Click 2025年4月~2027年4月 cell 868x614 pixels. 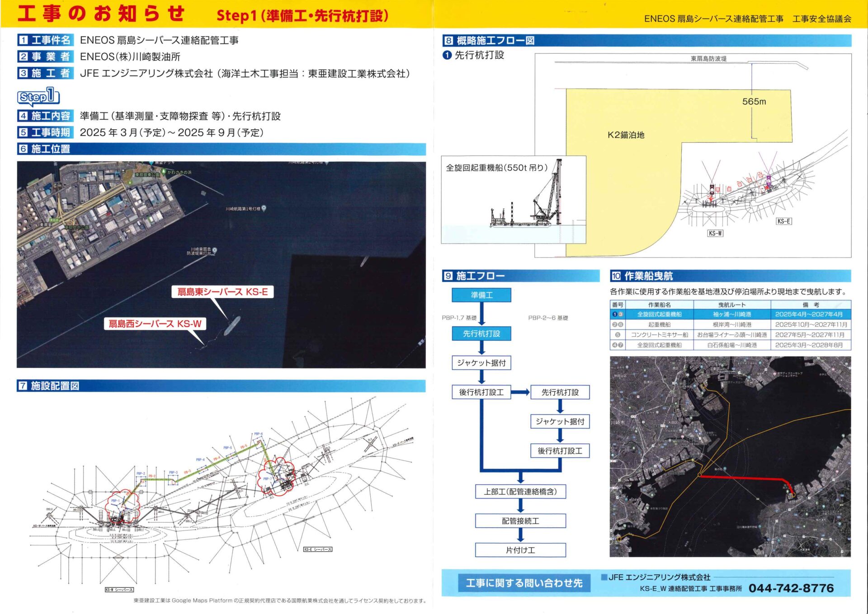coord(811,314)
